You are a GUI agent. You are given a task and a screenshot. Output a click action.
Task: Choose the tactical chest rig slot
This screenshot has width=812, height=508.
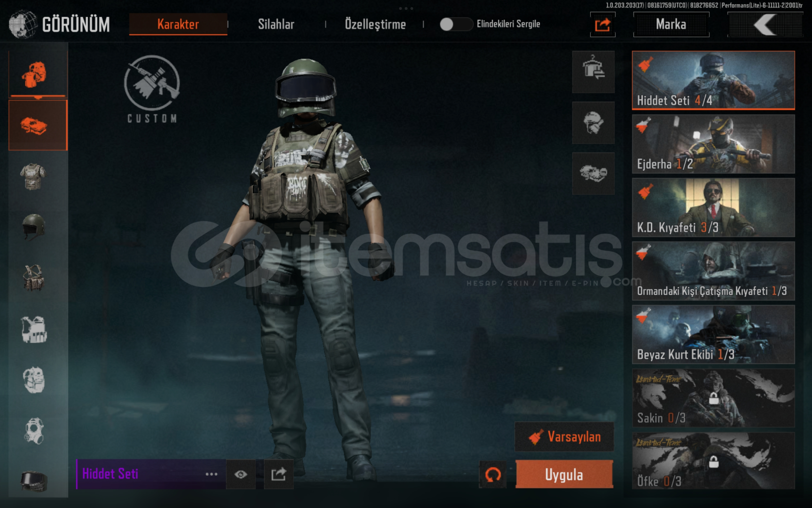click(33, 278)
